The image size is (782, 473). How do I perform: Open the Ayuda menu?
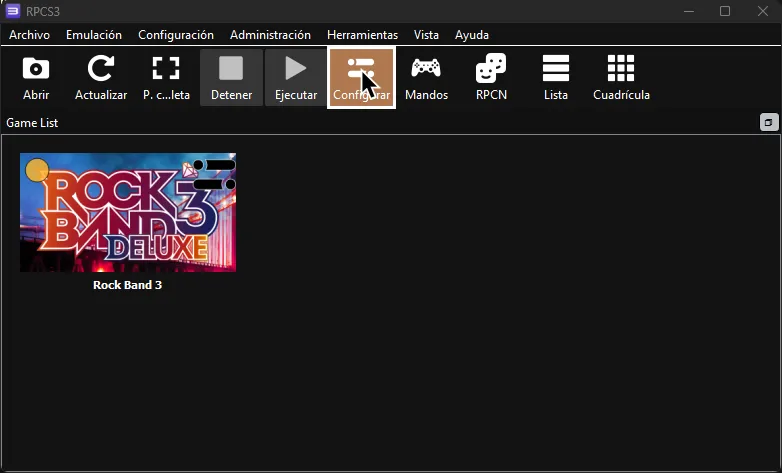click(472, 35)
